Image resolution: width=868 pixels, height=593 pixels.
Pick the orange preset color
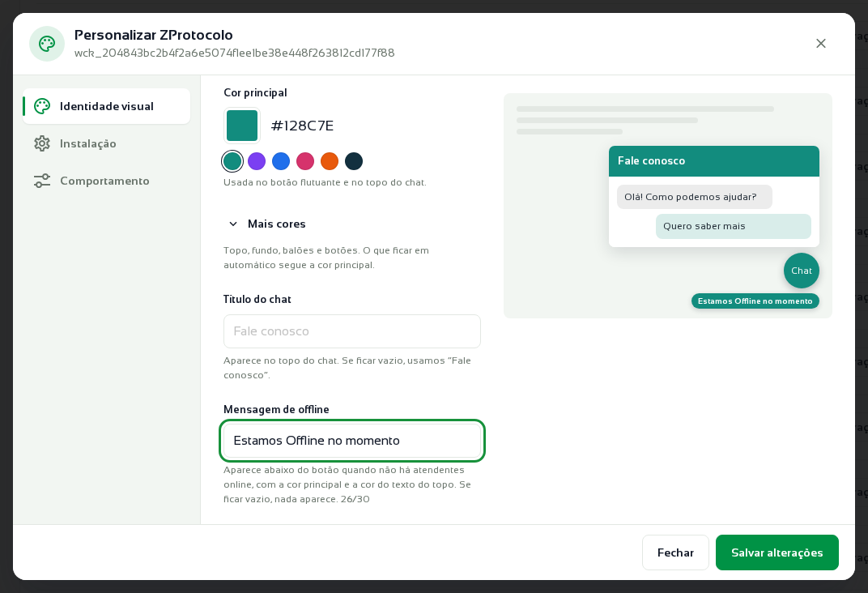(330, 161)
